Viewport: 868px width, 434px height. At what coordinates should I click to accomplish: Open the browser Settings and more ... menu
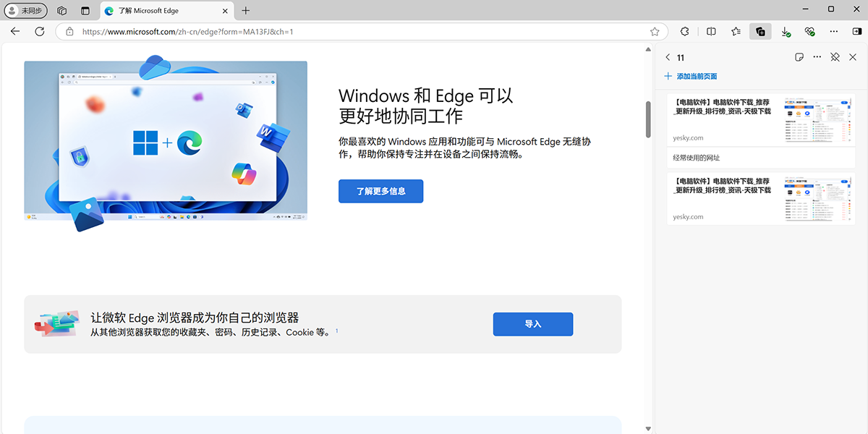click(834, 31)
